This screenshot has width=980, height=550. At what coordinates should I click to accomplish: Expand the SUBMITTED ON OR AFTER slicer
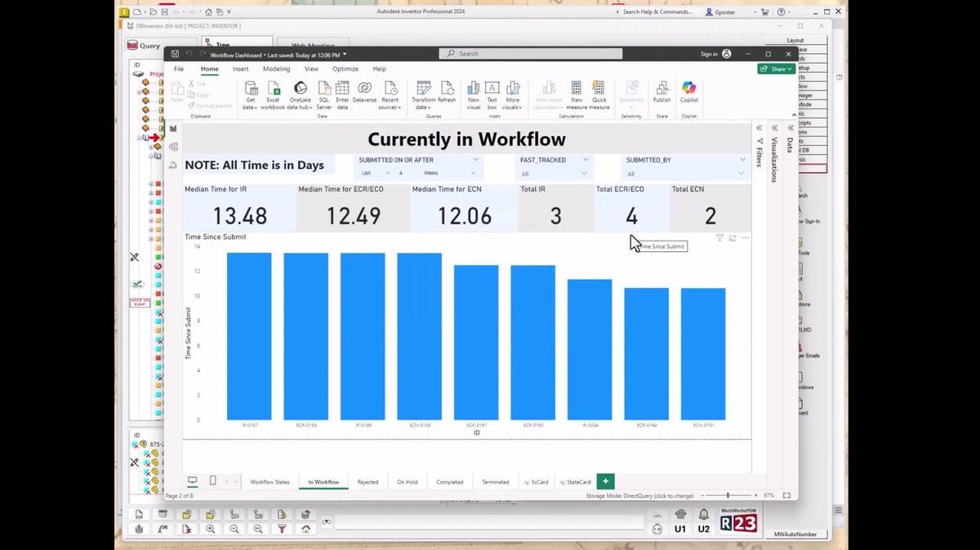[x=475, y=160]
